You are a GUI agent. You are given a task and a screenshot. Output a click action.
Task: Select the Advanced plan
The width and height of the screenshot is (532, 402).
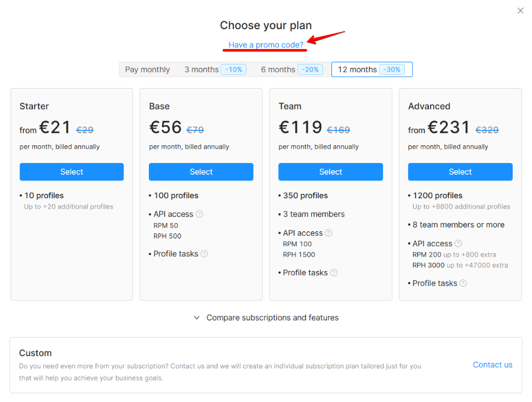[x=460, y=172]
